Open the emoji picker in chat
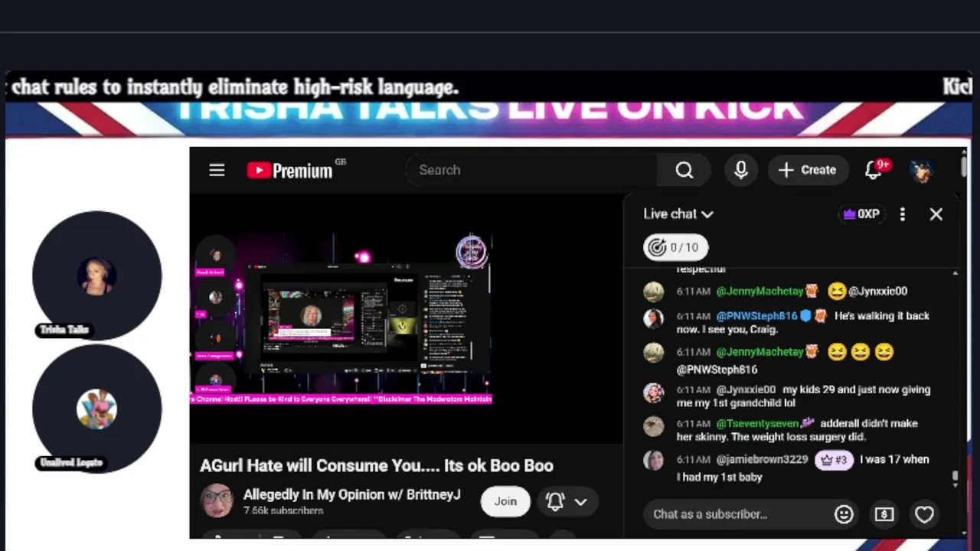Screen dimensions: 980x551 [844, 514]
